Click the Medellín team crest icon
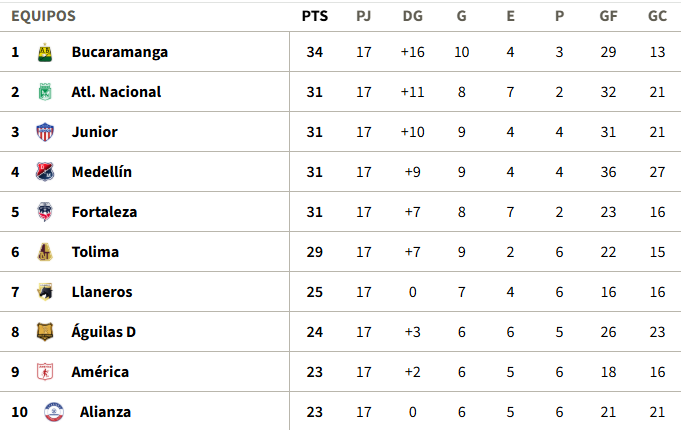 pos(44,172)
